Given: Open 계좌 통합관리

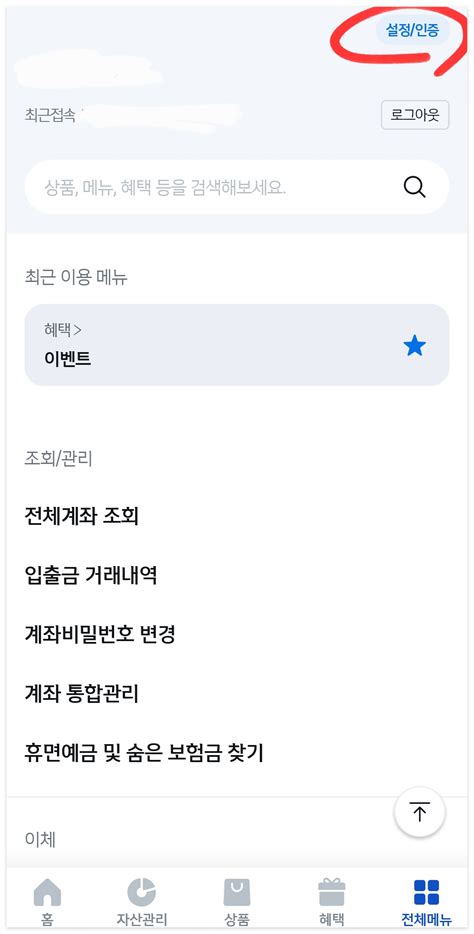Looking at the screenshot, I should [82, 695].
